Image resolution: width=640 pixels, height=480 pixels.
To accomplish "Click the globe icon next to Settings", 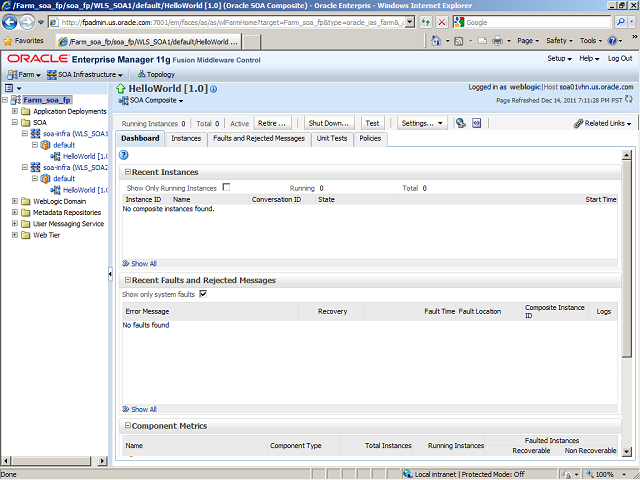I will click(x=460, y=123).
